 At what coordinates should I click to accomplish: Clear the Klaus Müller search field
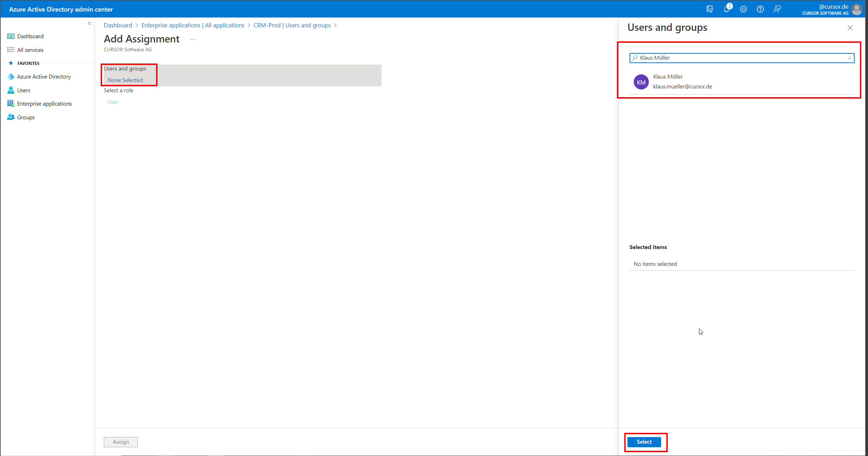pos(849,58)
